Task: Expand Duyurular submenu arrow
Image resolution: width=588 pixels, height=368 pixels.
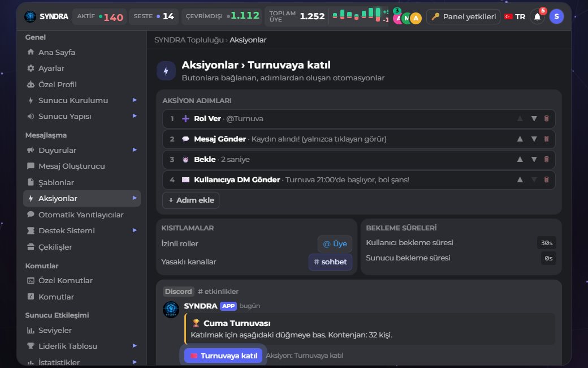Action: point(135,150)
